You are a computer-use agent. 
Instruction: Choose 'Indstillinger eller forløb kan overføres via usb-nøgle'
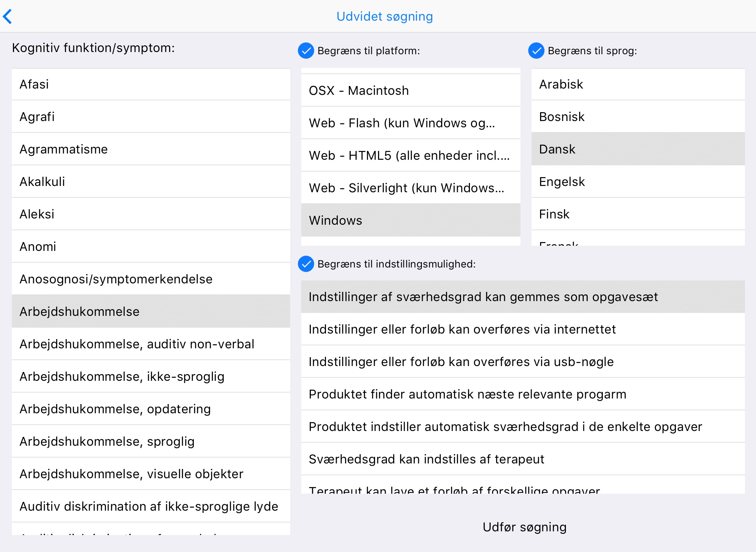pos(523,362)
